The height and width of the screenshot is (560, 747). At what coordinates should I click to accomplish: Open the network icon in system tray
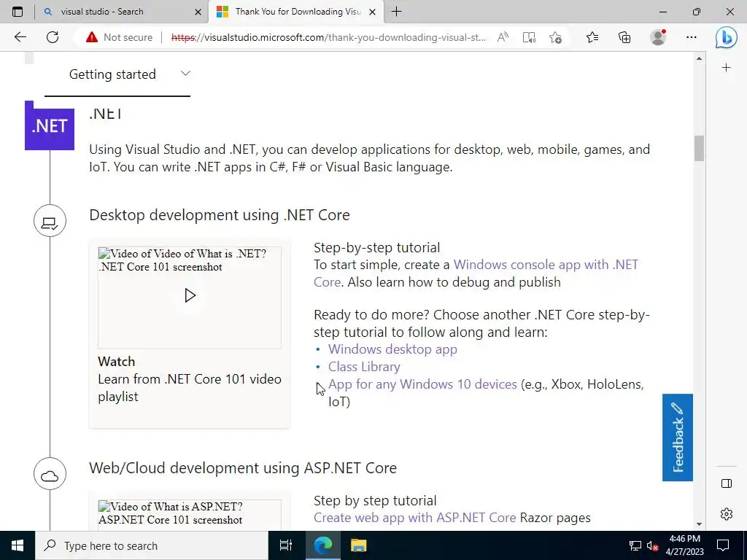coord(635,545)
